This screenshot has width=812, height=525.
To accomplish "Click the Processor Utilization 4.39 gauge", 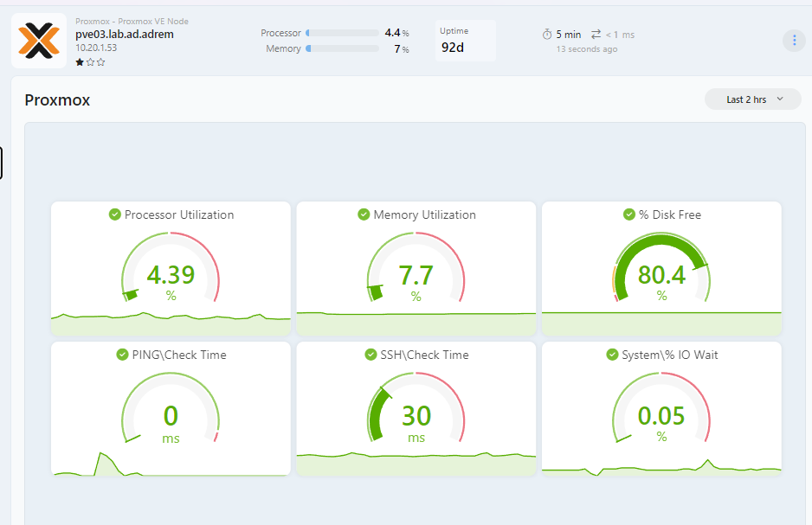I will click(171, 268).
